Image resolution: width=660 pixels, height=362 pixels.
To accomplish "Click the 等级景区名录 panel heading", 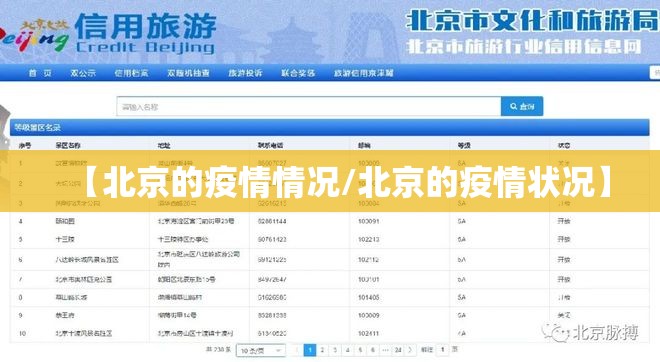I will pos(37,128).
